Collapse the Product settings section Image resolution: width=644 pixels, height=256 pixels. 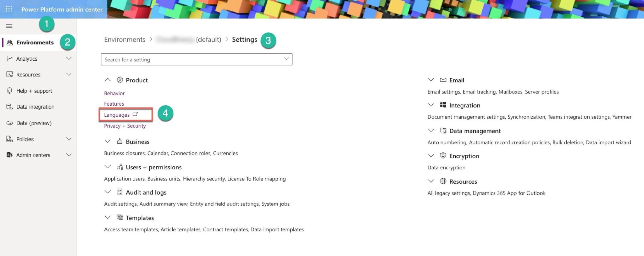click(x=108, y=80)
